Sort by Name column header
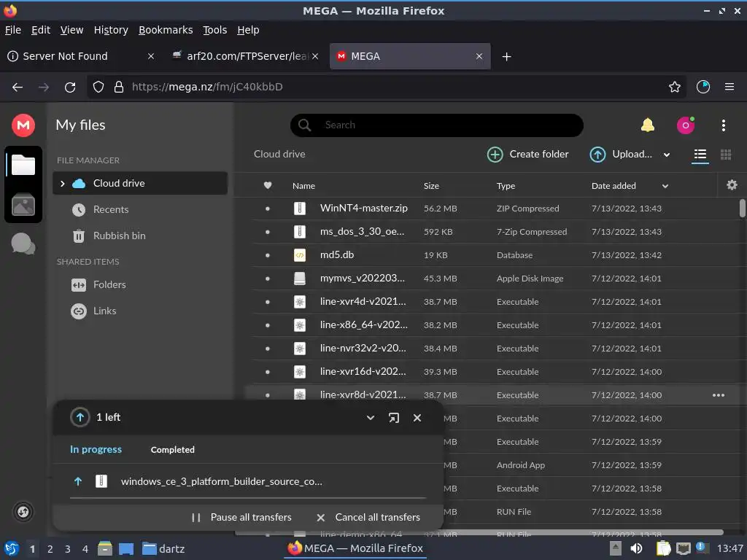Viewport: 747px width, 560px height. coord(303,186)
